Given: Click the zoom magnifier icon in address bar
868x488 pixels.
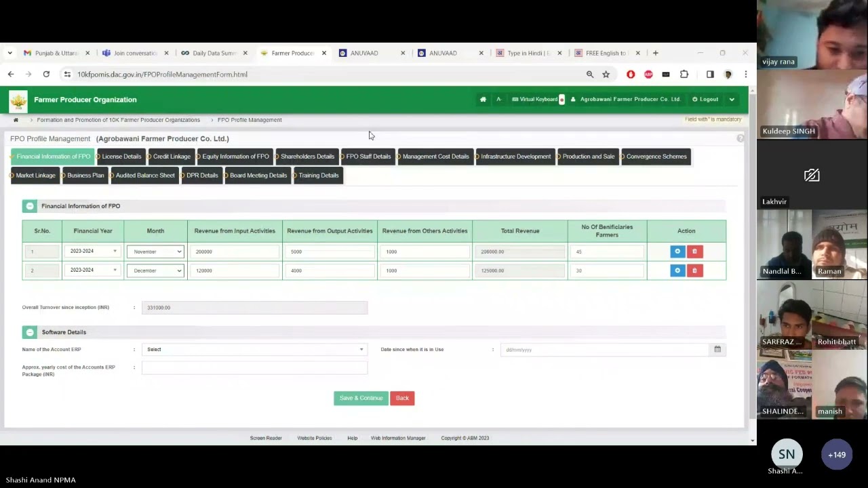Looking at the screenshot, I should point(590,75).
